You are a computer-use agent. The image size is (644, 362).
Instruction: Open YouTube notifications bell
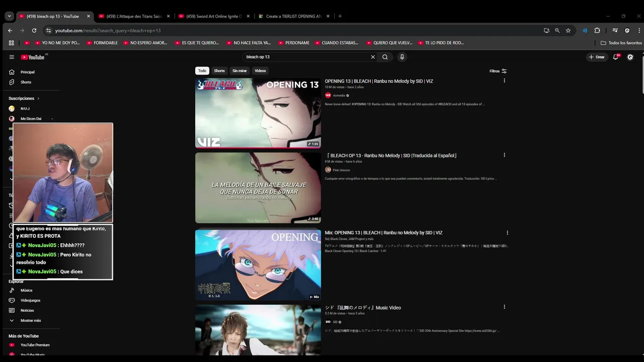click(x=615, y=57)
